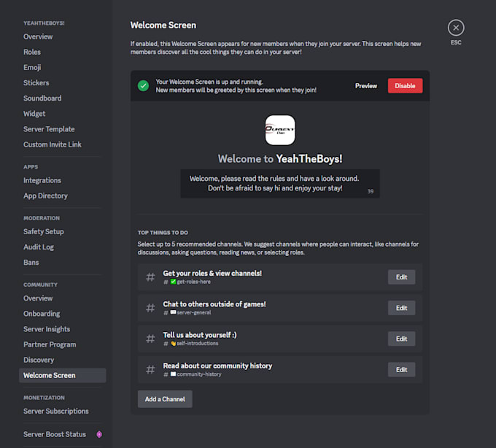Click the server logo thumbnail
The height and width of the screenshot is (448, 496).
[x=280, y=130]
